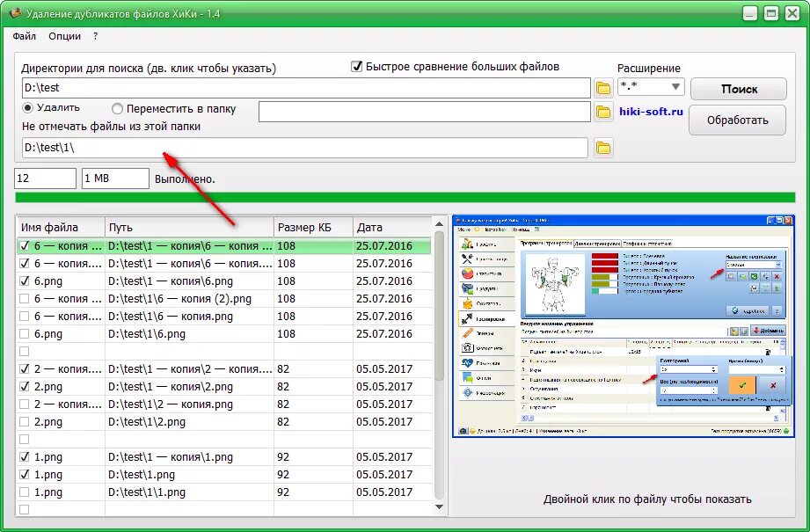Screen dimensions: 810x532
Task: Uncheck D:\test\1 — копия\2.png row checkbox
Action: 25,386
